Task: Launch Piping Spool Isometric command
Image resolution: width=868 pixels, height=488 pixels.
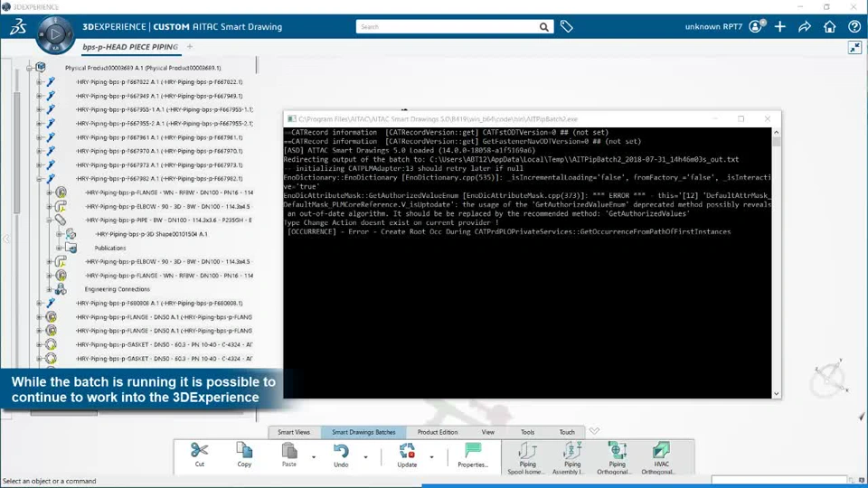Action: 527,458
